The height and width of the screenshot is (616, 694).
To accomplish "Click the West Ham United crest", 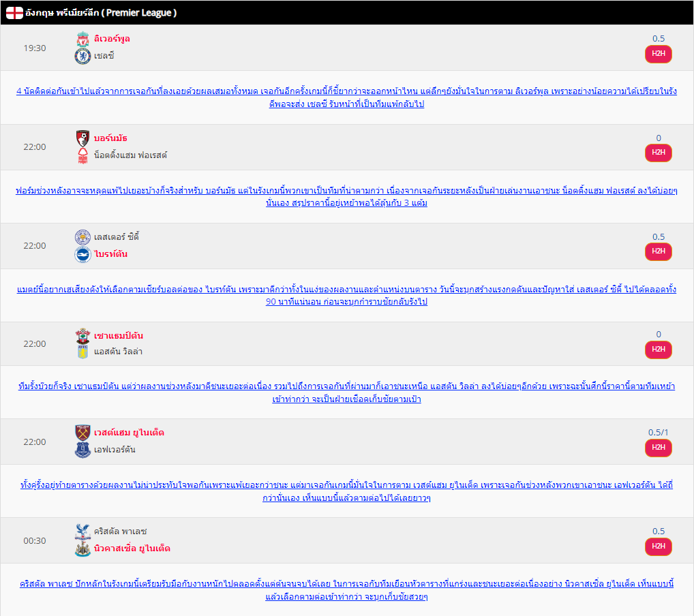I will 82,433.
